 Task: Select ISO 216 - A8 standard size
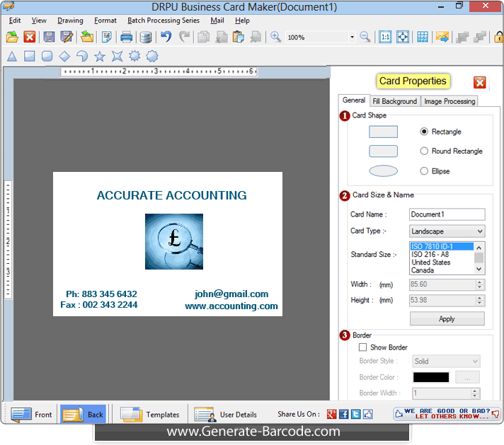[442, 255]
